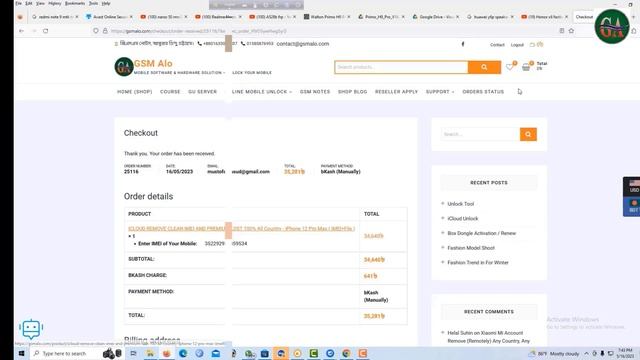Open the Helal Suhin recent comment
Image resolution: width=640 pixels, height=360 pixels.
point(489,337)
